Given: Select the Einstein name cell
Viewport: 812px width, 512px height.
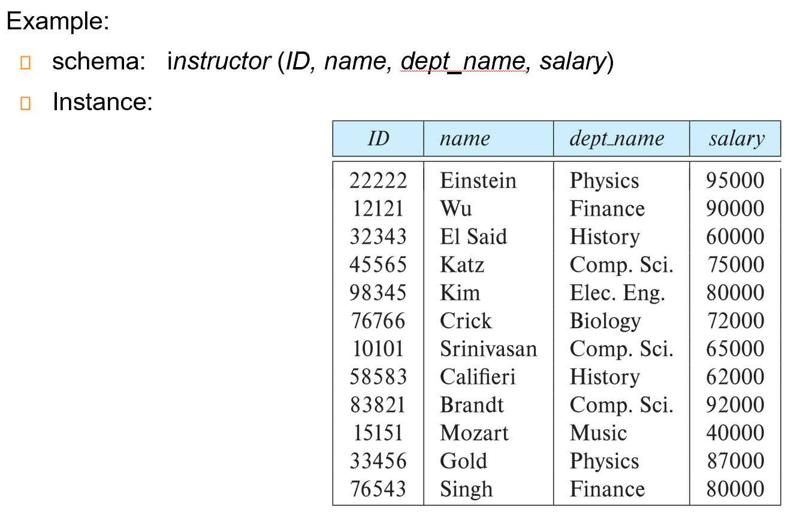Looking at the screenshot, I should pyautogui.click(x=478, y=180).
